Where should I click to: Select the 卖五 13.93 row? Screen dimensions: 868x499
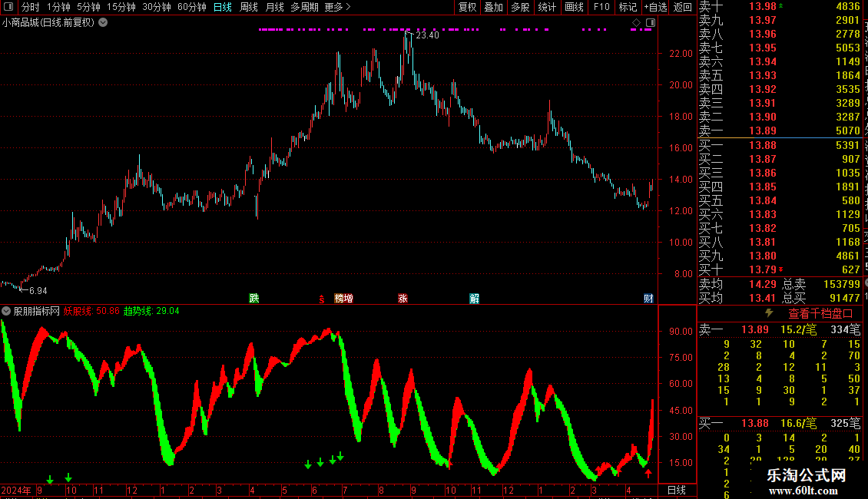point(780,75)
